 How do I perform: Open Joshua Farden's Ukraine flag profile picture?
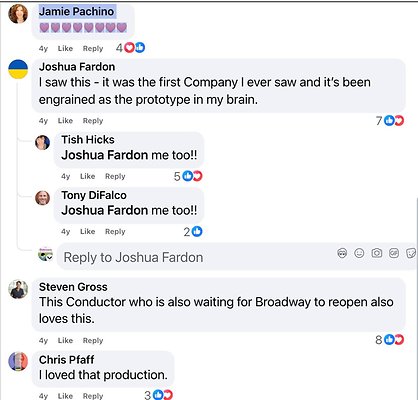pyautogui.click(x=18, y=69)
